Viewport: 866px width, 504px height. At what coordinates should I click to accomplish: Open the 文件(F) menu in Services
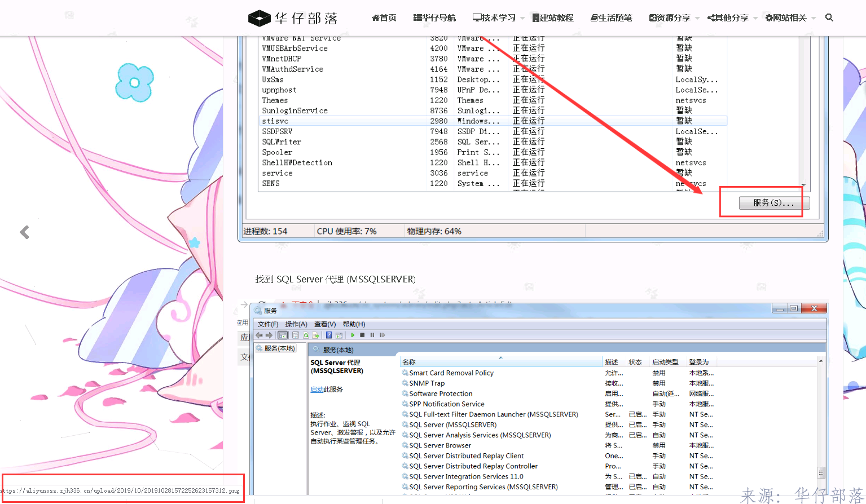coord(268,324)
